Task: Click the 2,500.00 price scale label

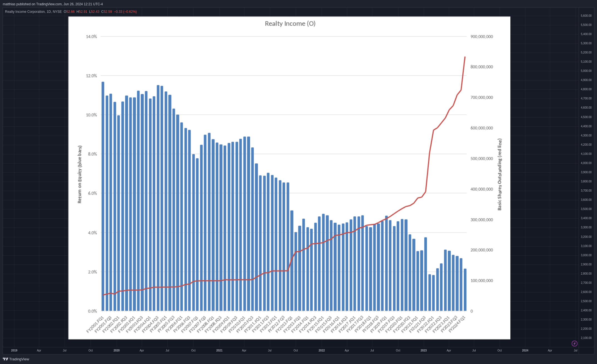Action: (586, 301)
